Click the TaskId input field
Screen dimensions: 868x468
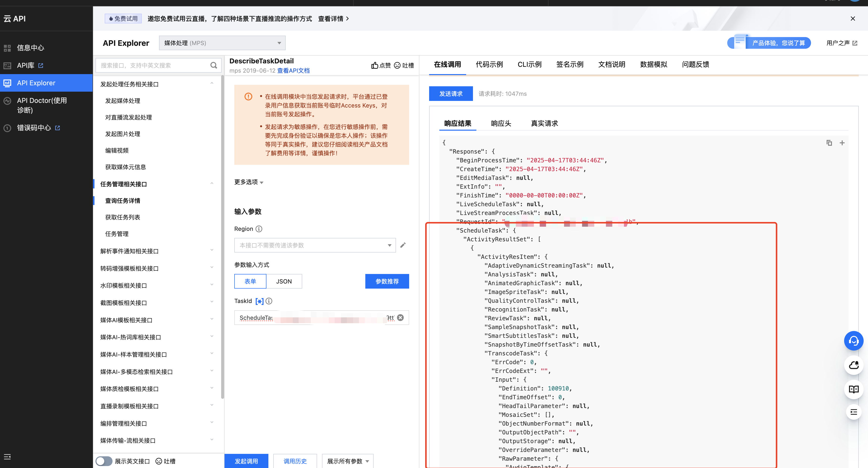pyautogui.click(x=317, y=318)
